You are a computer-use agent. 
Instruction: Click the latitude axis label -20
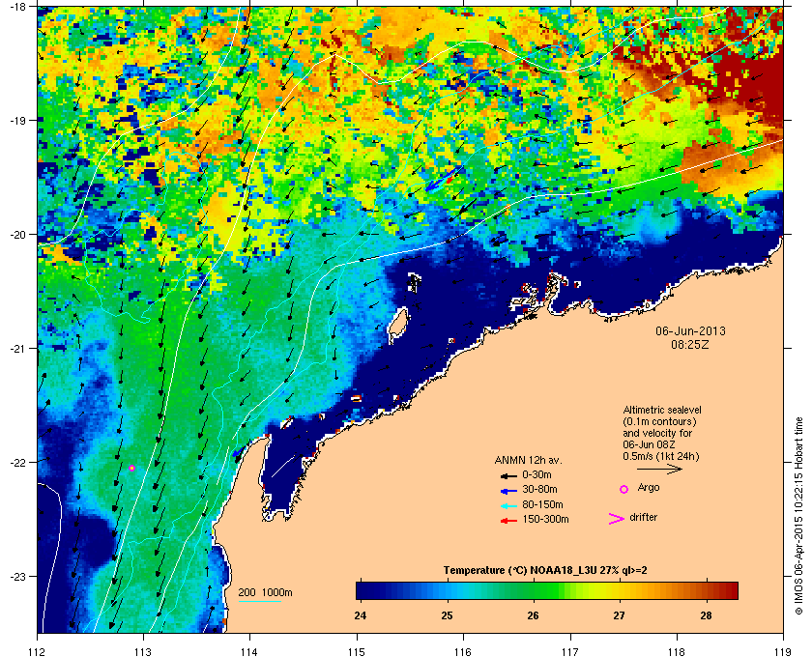(18, 235)
